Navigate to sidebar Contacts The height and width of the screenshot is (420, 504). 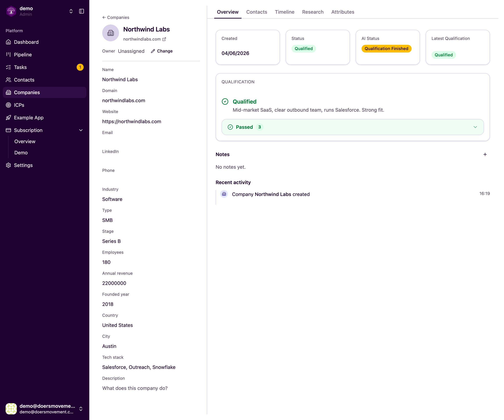point(45,80)
